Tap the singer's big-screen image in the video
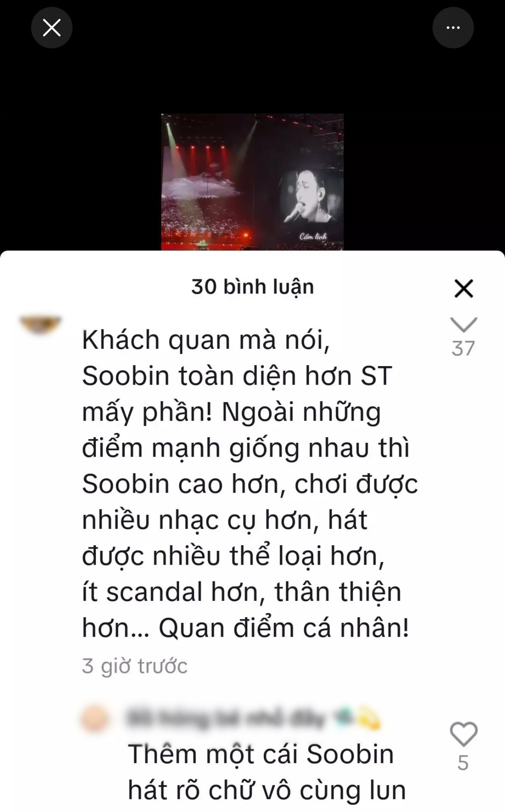Viewport: 505px width, 812px height. (310, 198)
